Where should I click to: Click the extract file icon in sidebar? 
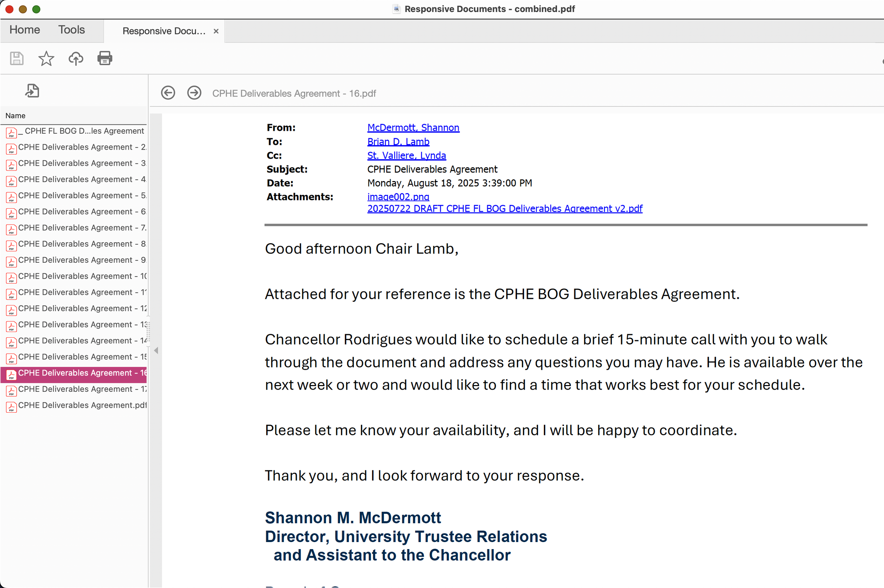32,91
